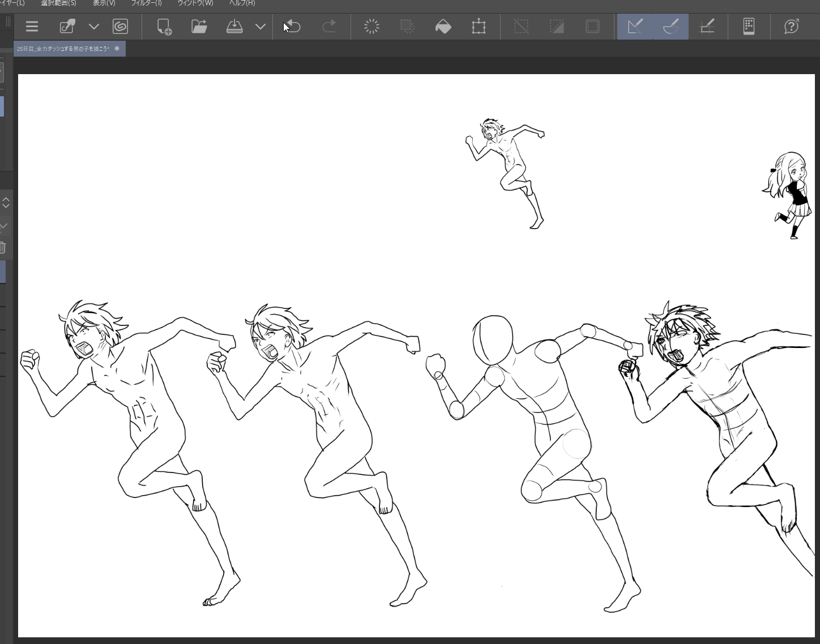This screenshot has width=820, height=644.
Task: Click the smartphone connection icon
Action: [749, 27]
